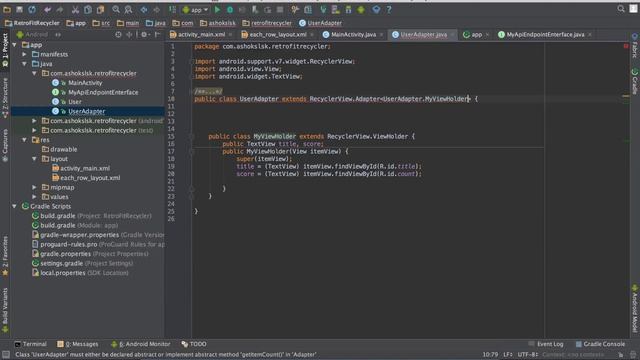Click Scroll from Source target icon
640x360 pixels.
118,35
